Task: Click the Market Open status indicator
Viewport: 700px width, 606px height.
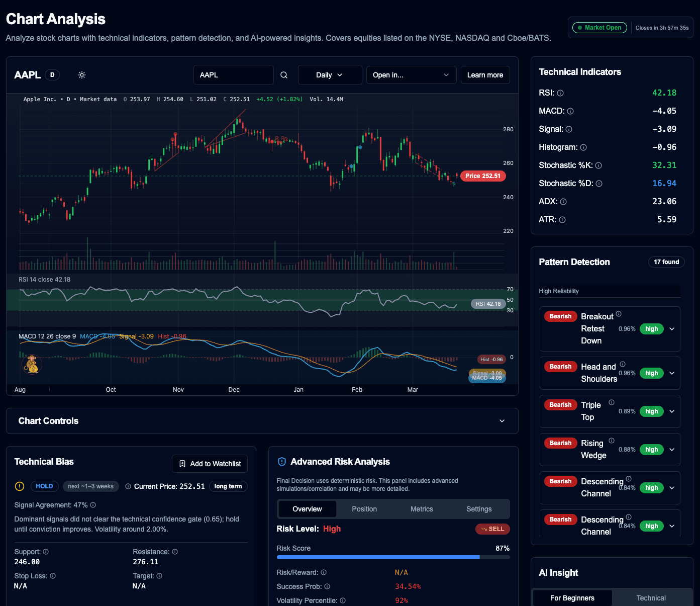Action: 599,28
